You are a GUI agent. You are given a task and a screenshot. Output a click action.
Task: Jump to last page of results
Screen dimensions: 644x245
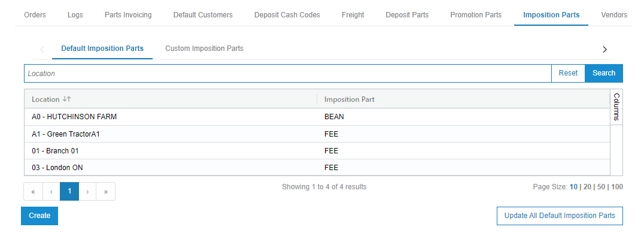pos(106,192)
